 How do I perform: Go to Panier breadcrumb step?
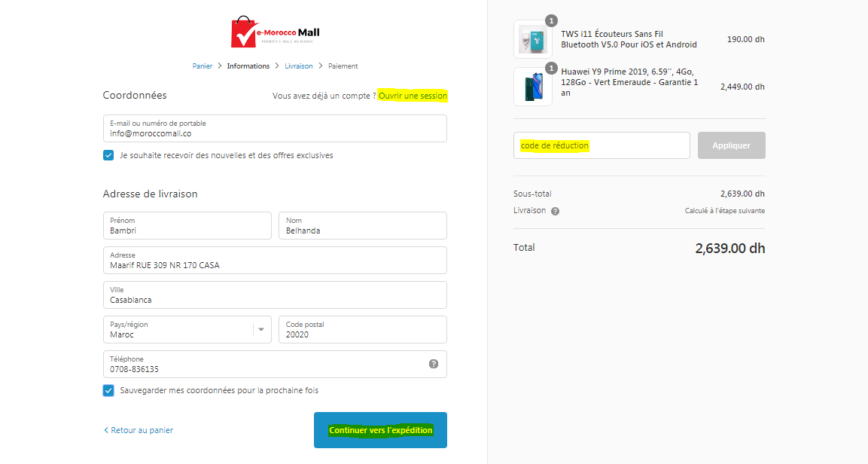point(202,66)
